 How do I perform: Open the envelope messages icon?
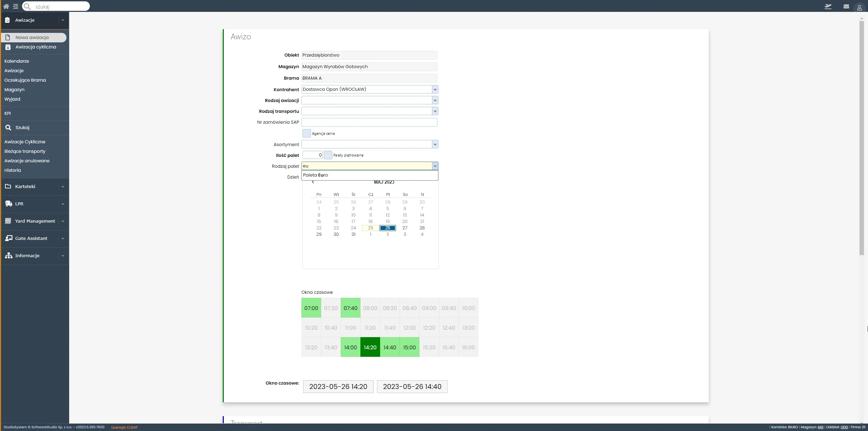[x=846, y=6]
